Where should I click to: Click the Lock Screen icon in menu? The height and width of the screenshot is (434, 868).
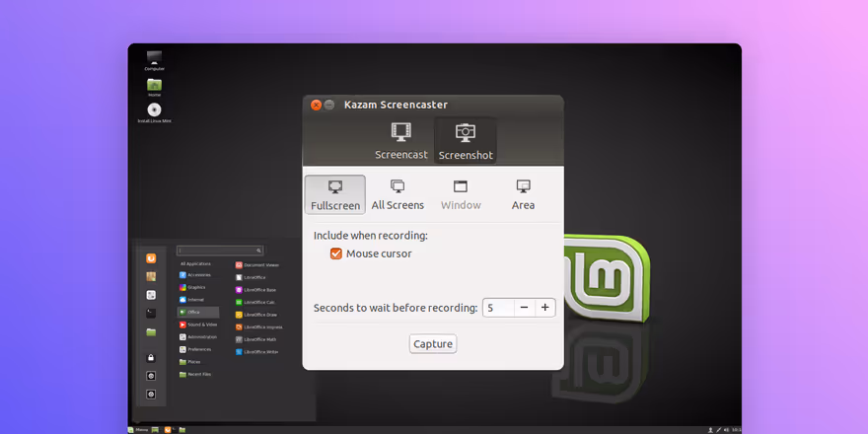pos(151,358)
